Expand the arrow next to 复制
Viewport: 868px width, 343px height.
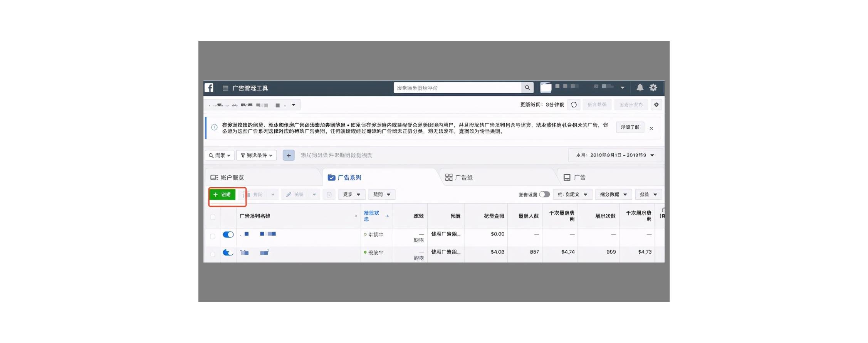click(x=273, y=195)
